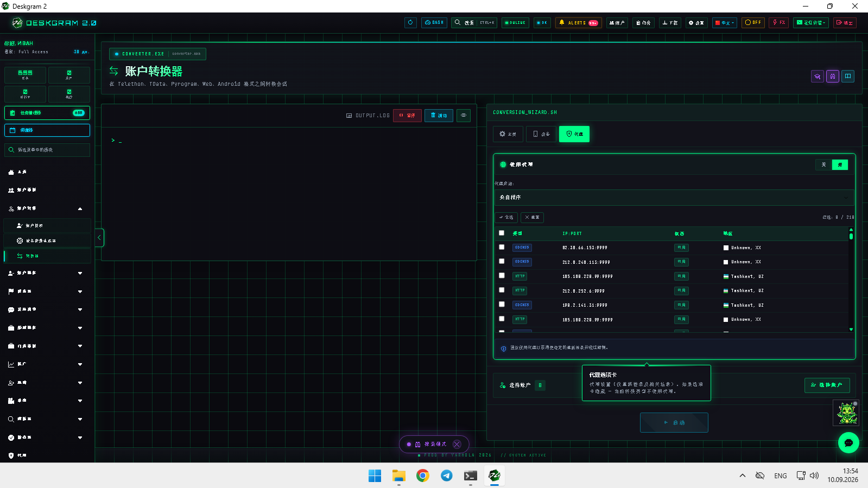
Task: Click the dragon mascot avatar
Action: click(846, 413)
